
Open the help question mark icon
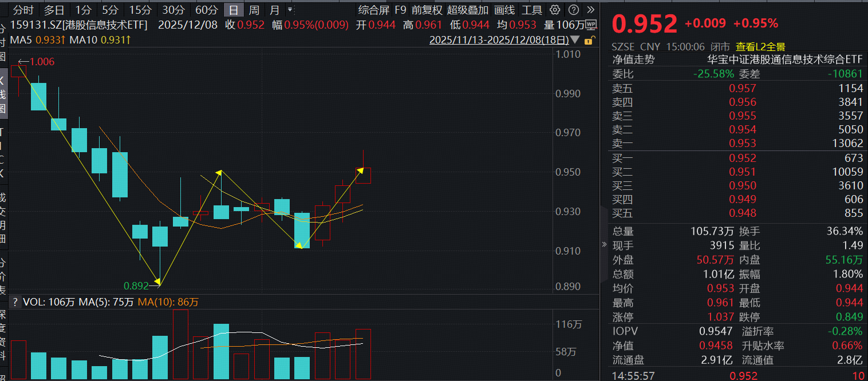573,10
